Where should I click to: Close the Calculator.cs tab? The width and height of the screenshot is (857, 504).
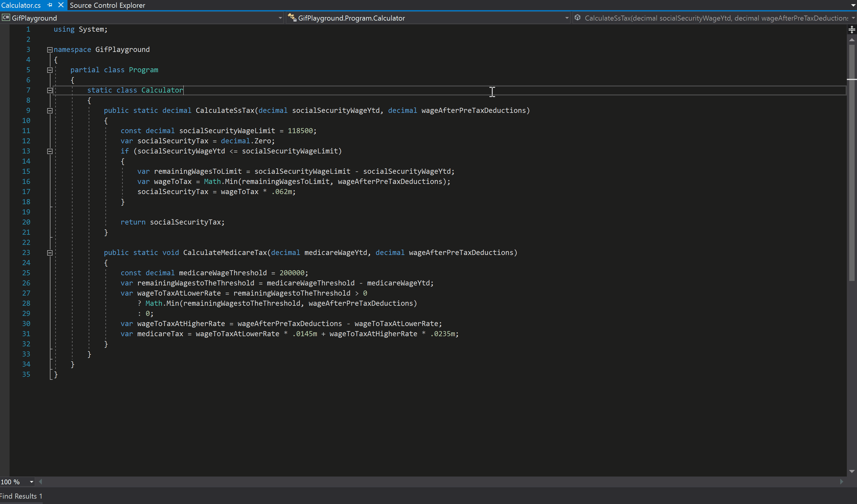61,5
